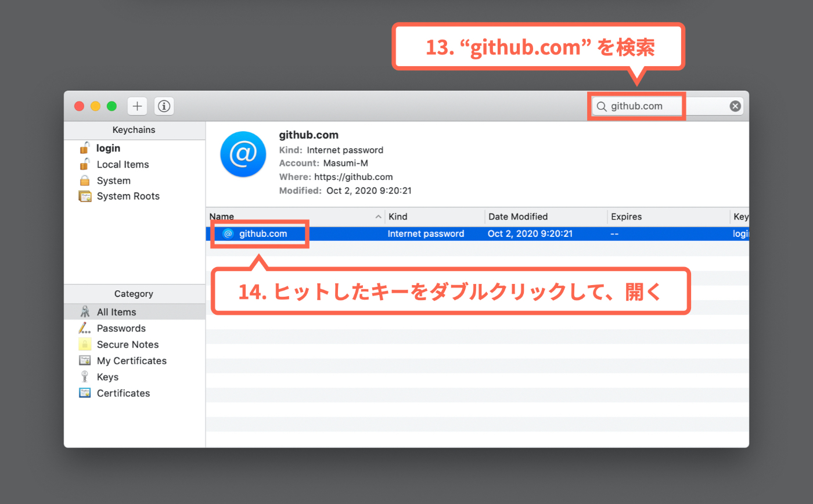
Task: Click the Kind: Internet password text in the header
Action: coord(331,150)
